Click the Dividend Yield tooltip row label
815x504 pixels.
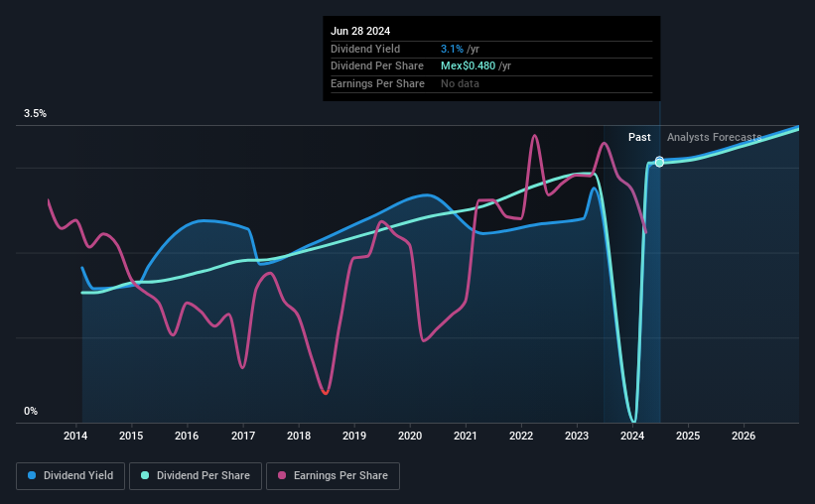point(365,49)
